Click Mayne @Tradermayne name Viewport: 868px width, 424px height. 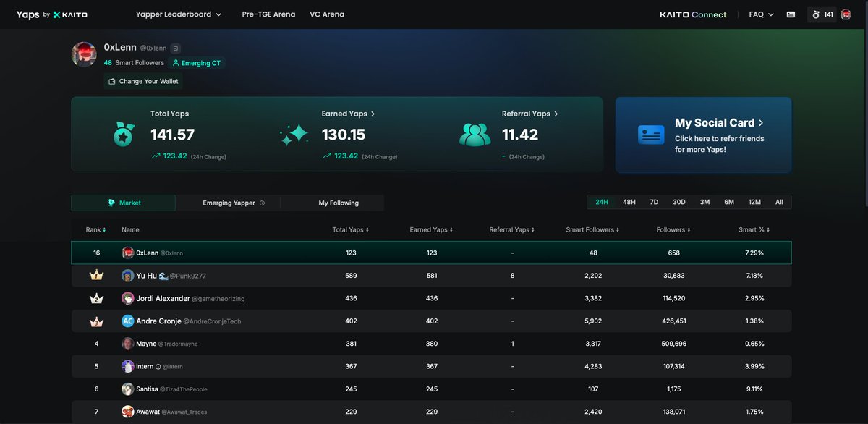click(x=167, y=344)
